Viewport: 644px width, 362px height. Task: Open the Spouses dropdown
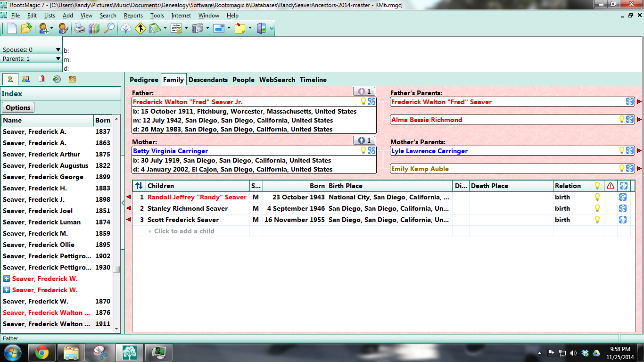tap(32, 49)
